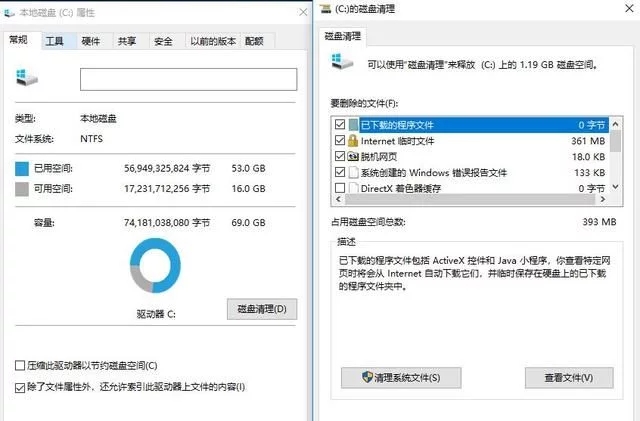Check the DirectX 着色器缓存 checkbox
This screenshot has height=421, width=640.
pyautogui.click(x=340, y=188)
